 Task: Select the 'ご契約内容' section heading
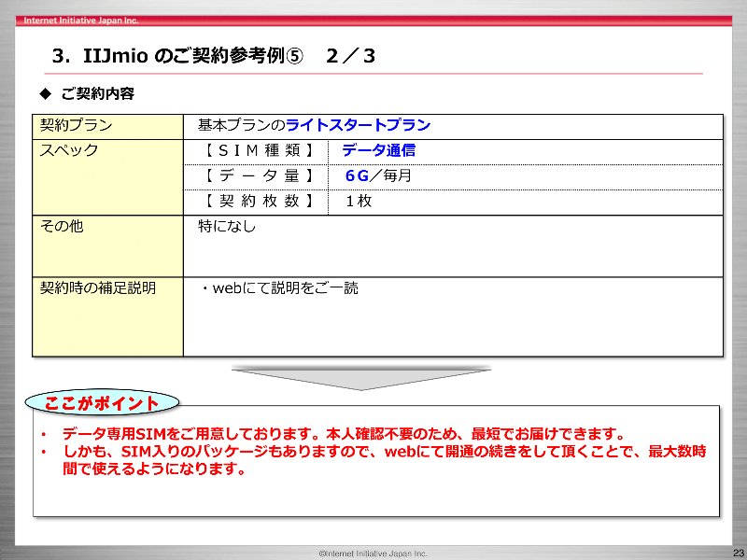(x=98, y=93)
